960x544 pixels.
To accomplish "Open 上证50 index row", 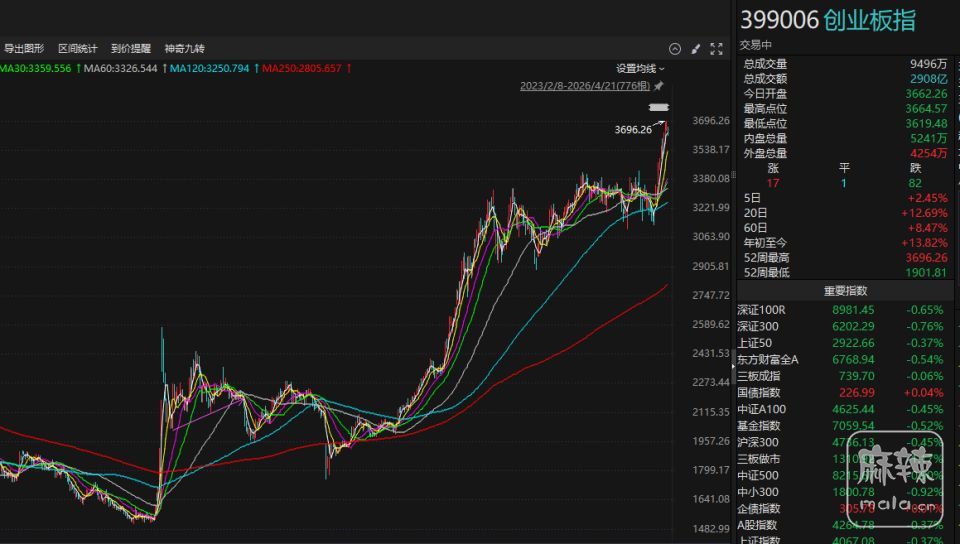I will (755, 343).
